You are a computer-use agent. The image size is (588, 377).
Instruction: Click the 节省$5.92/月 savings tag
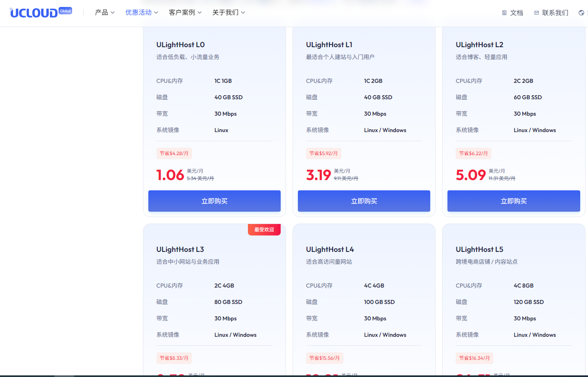[x=324, y=153]
